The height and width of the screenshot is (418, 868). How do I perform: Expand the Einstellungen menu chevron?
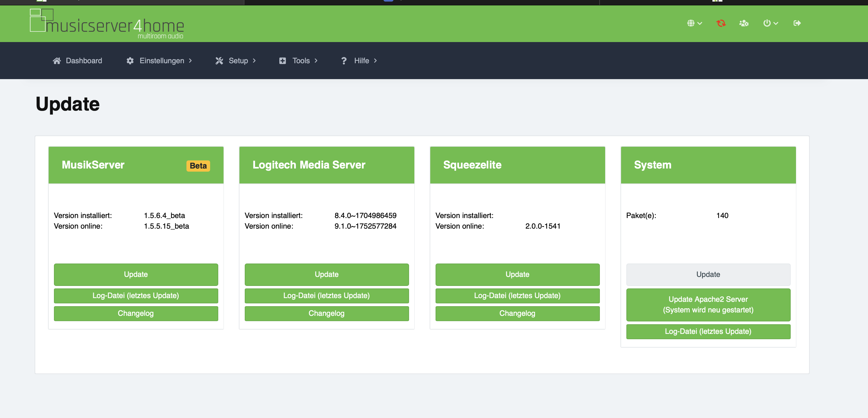190,60
